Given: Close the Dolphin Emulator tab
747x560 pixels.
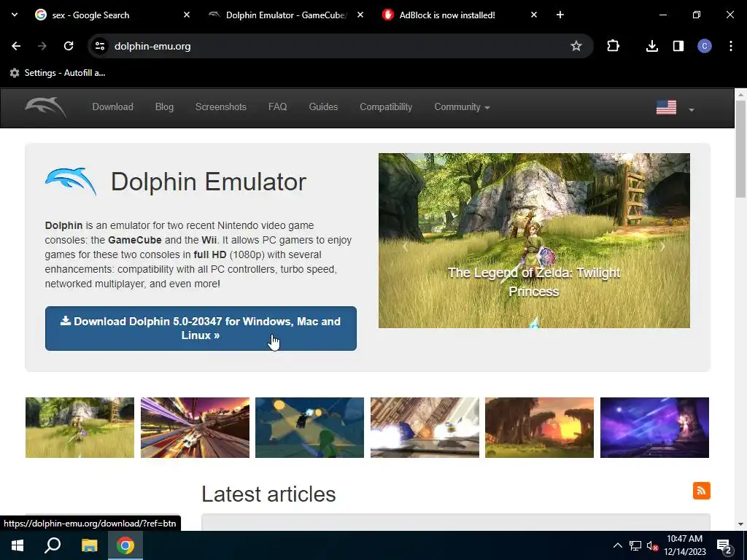Looking at the screenshot, I should point(360,15).
